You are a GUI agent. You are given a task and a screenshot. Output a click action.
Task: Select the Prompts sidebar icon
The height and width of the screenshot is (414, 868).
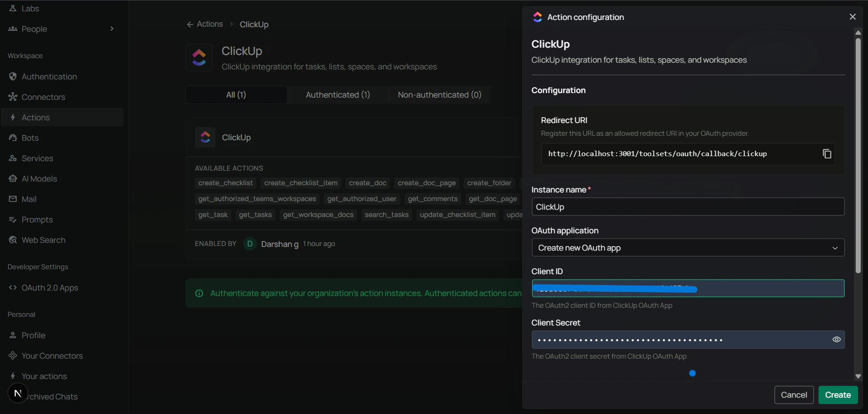[37, 219]
